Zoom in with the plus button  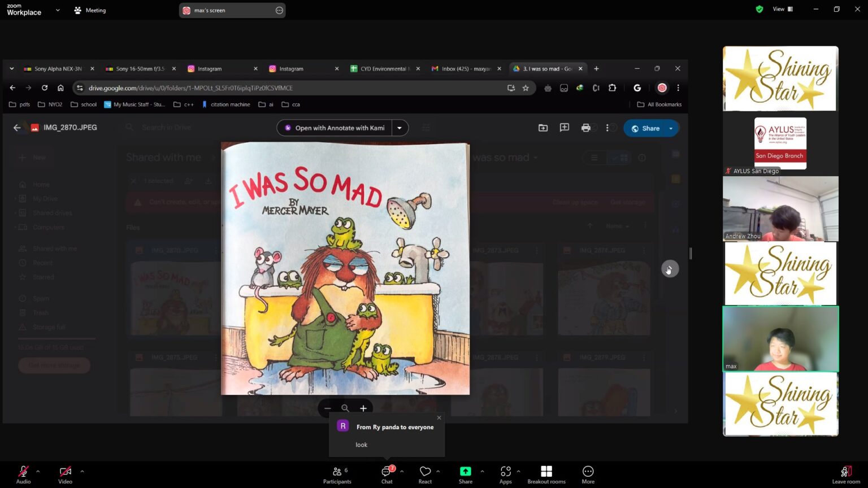coord(363,408)
